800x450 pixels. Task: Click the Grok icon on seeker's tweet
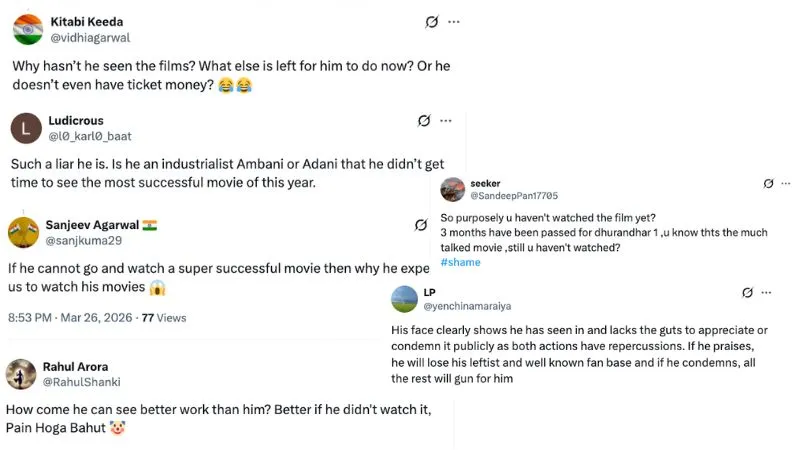coord(768,184)
